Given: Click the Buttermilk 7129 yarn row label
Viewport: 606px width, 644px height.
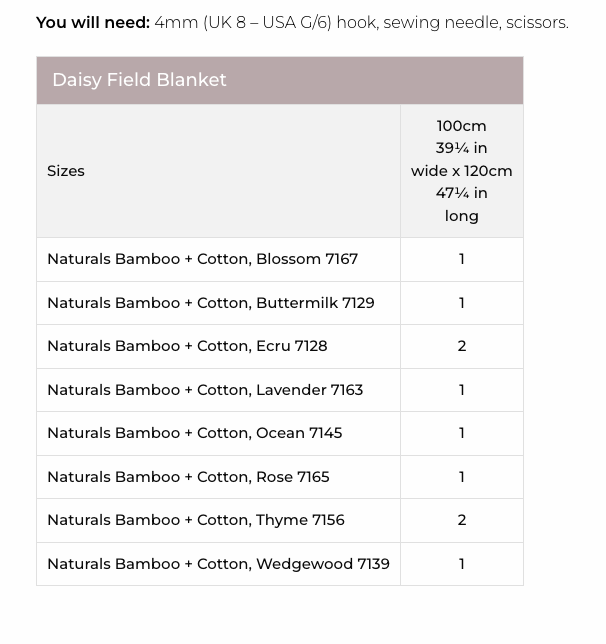Looking at the screenshot, I should (210, 303).
